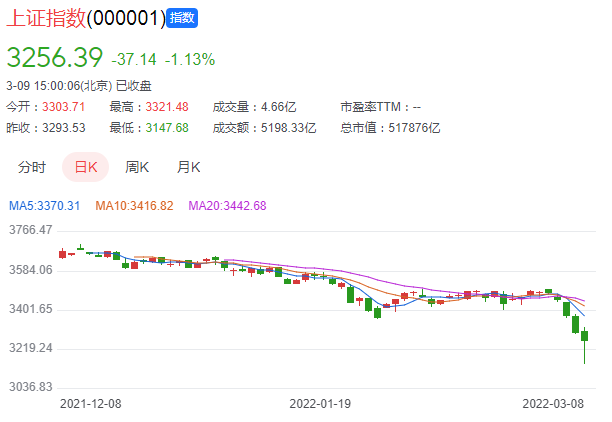Select the 日K daily candlestick tab
This screenshot has width=612, height=422.
[x=85, y=167]
